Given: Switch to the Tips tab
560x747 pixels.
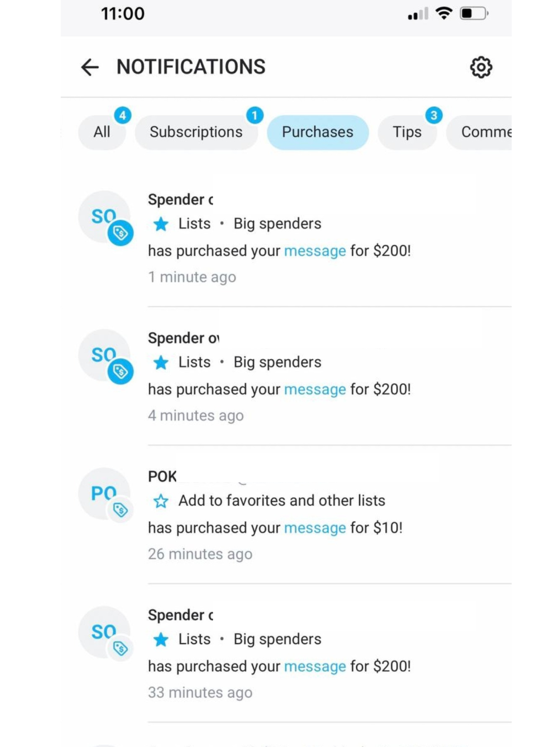Looking at the screenshot, I should pos(407,132).
